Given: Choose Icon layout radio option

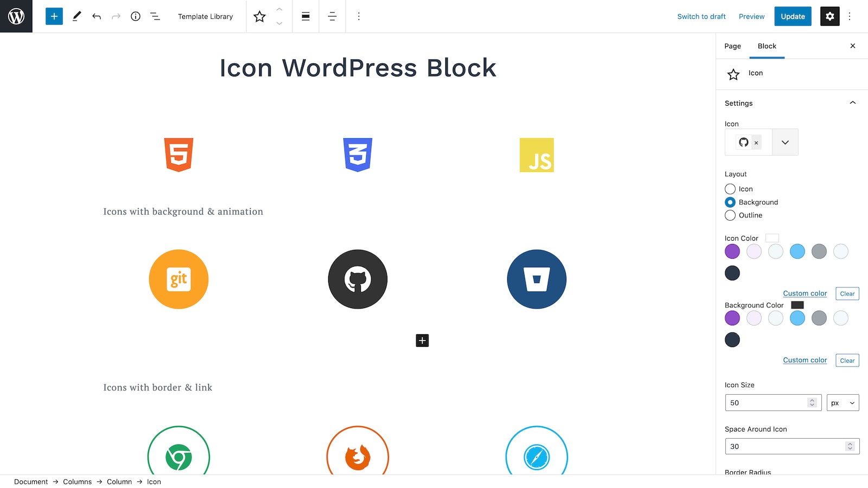Looking at the screenshot, I should tap(730, 189).
